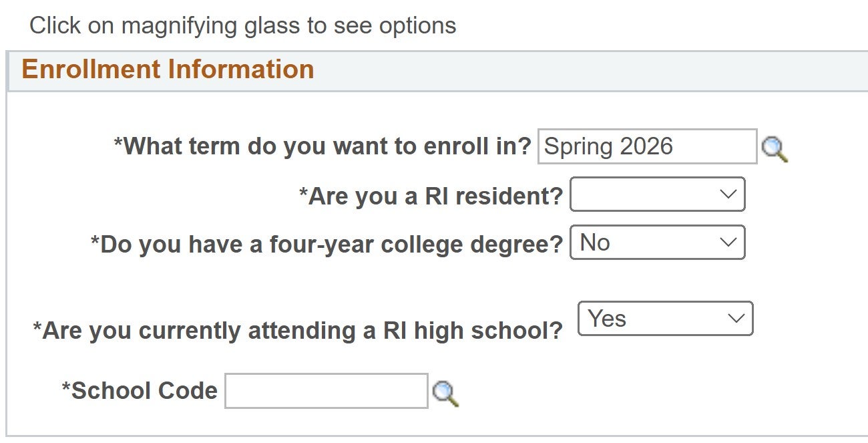Click the chevron on the high school dropdown
The width and height of the screenshot is (868, 443).
coord(736,319)
